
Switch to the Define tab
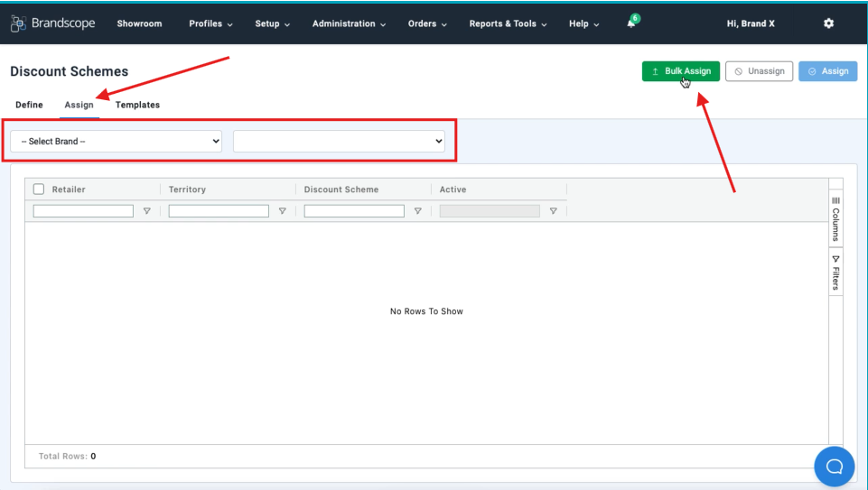click(x=29, y=105)
